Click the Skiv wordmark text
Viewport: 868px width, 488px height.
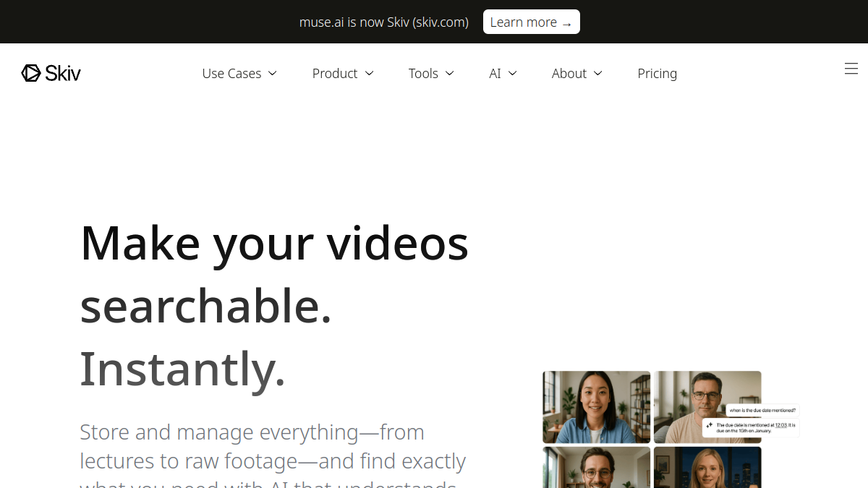(63, 73)
